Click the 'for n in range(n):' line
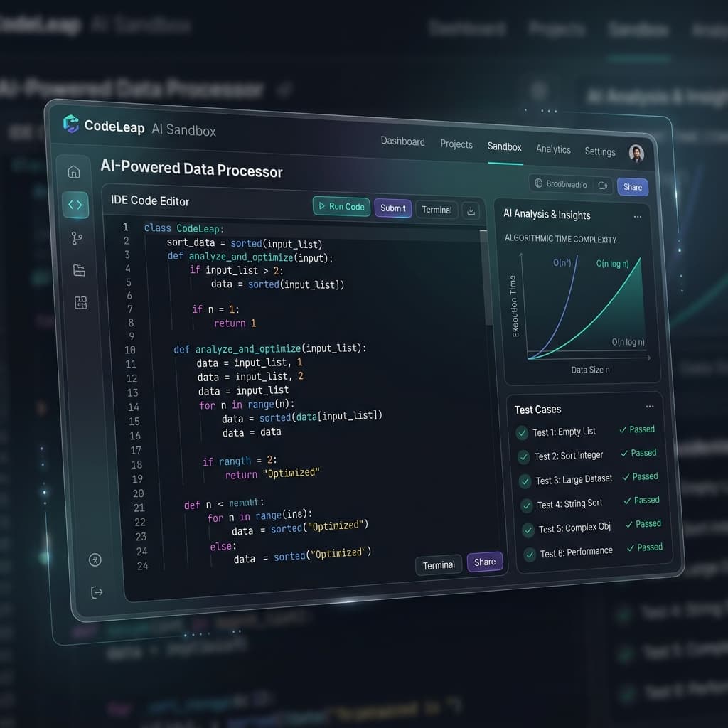Viewport: 728px width, 728px height. (x=247, y=405)
